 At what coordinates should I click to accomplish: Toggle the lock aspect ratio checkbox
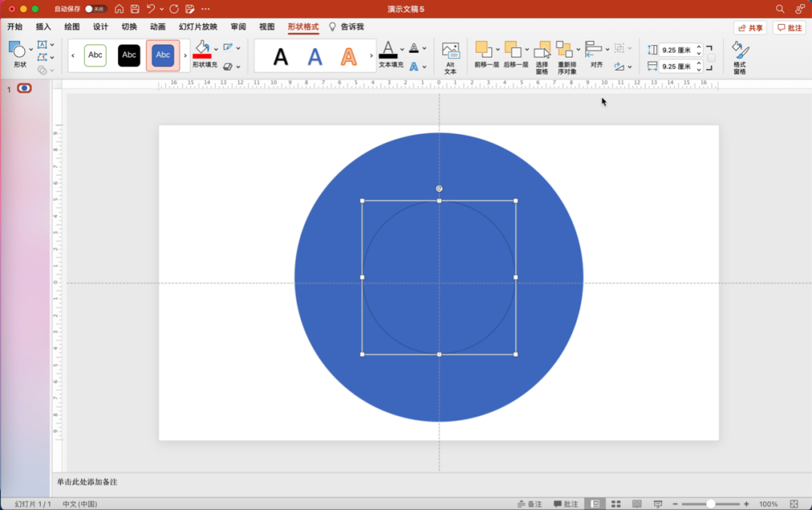[x=711, y=58]
